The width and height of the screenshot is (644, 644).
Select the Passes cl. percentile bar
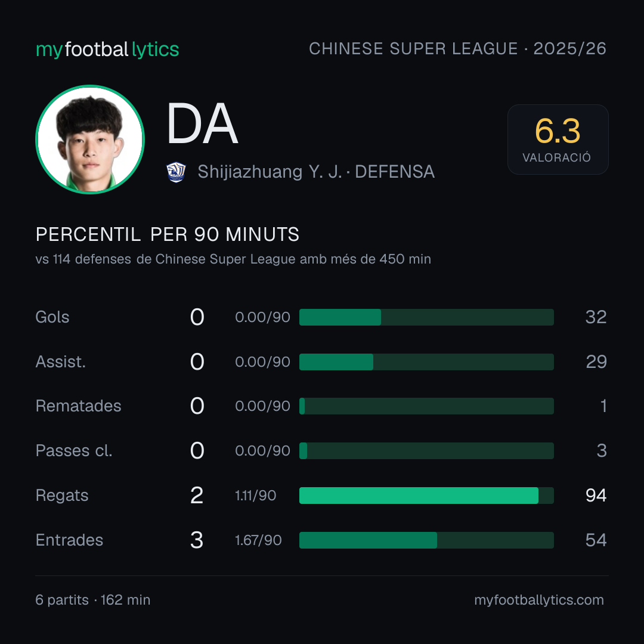click(426, 451)
